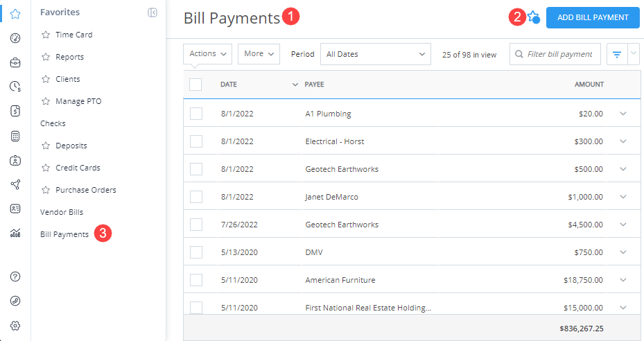Open the Projects briefcase icon

click(15, 62)
